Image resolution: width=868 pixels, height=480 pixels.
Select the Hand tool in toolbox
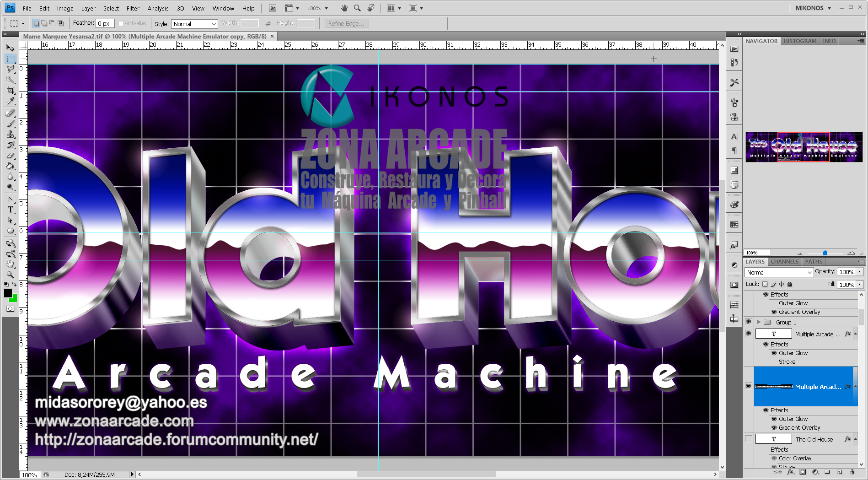click(11, 264)
